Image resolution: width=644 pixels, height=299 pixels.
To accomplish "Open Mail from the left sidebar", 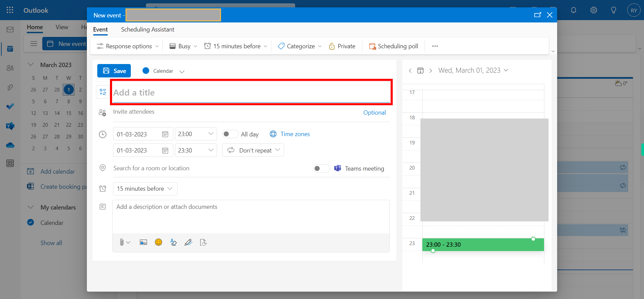I will click(10, 29).
